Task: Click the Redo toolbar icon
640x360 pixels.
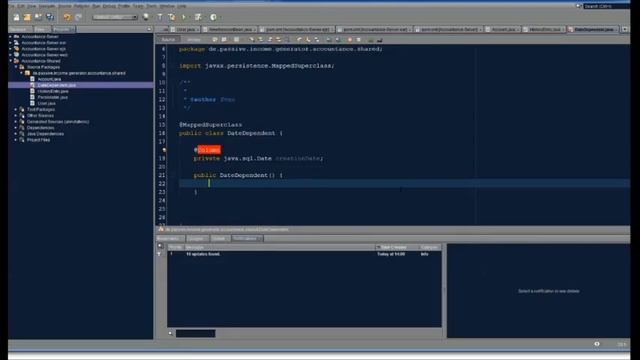Action: [x=78, y=17]
